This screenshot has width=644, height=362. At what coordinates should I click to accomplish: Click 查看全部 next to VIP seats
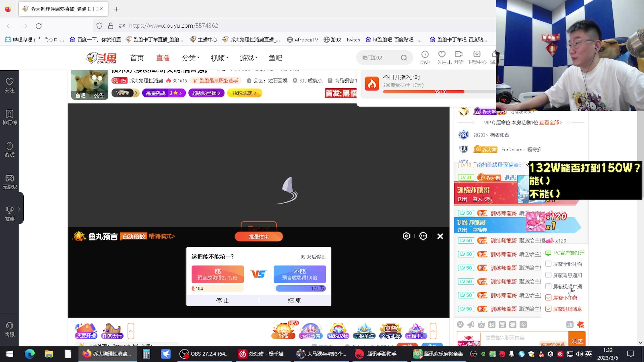tap(550, 122)
